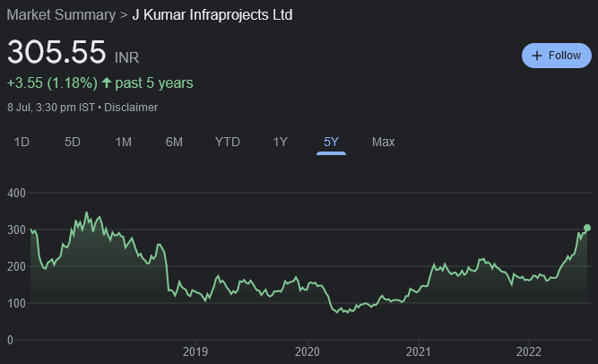
Task: Switch to the 1D time range tab
Action: coord(22,142)
